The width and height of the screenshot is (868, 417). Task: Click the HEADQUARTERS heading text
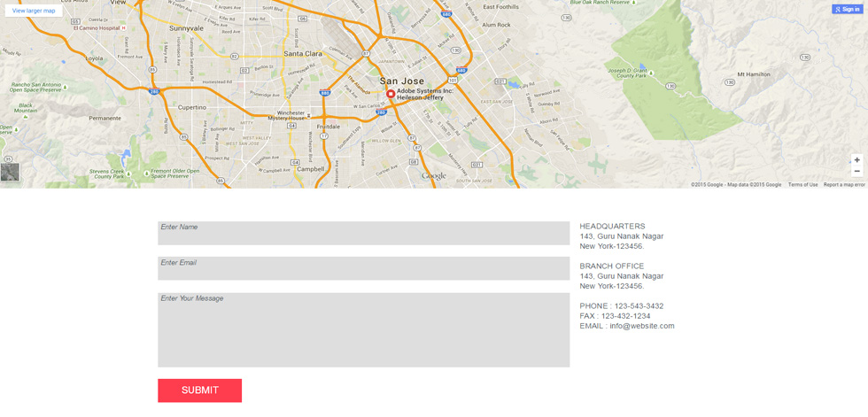click(x=612, y=226)
